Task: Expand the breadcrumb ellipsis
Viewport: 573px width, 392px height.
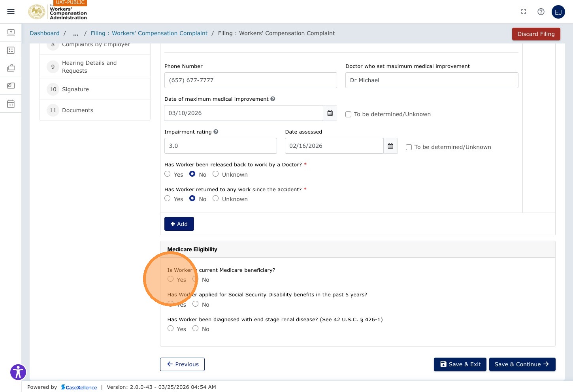Action: pos(75,34)
